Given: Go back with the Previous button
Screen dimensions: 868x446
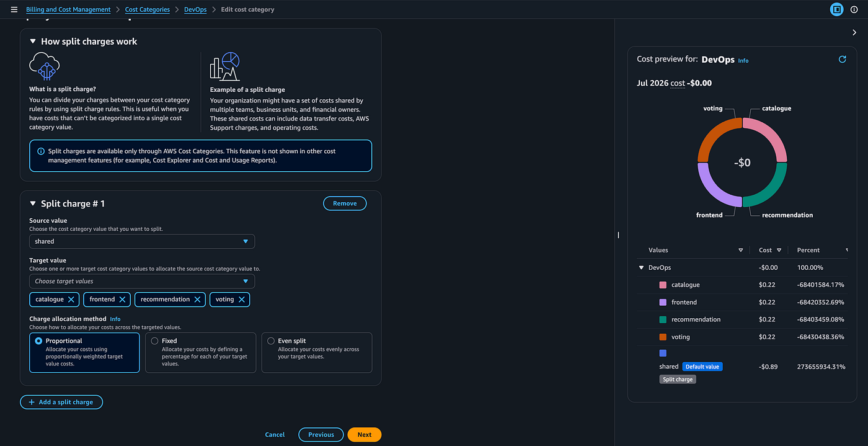Looking at the screenshot, I should 321,435.
